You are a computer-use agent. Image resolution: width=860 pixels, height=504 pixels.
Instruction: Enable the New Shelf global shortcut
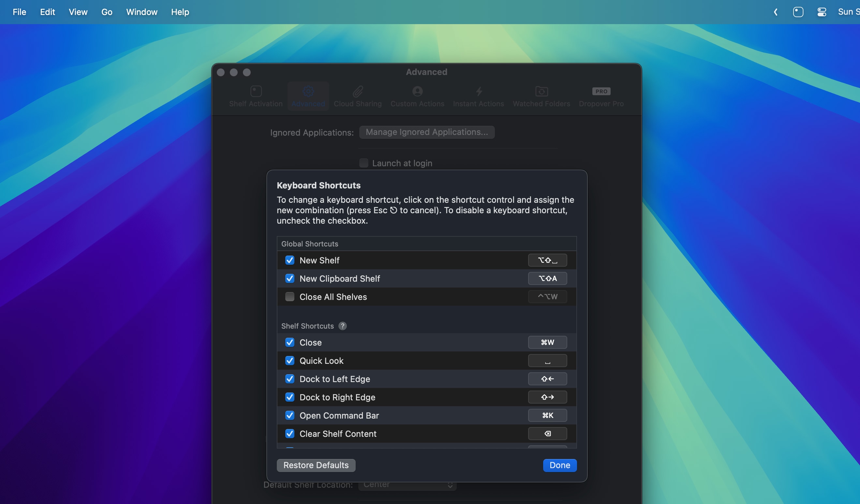pos(290,260)
